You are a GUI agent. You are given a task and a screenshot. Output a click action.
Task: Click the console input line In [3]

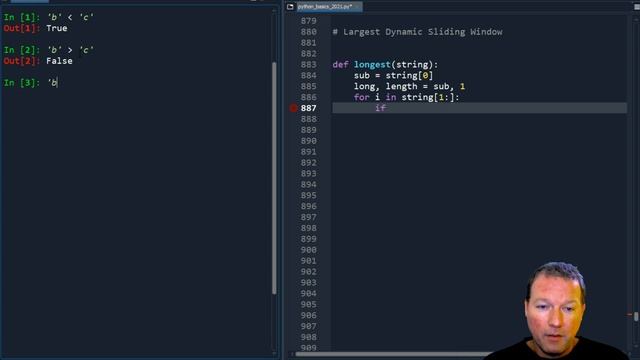tap(31, 83)
